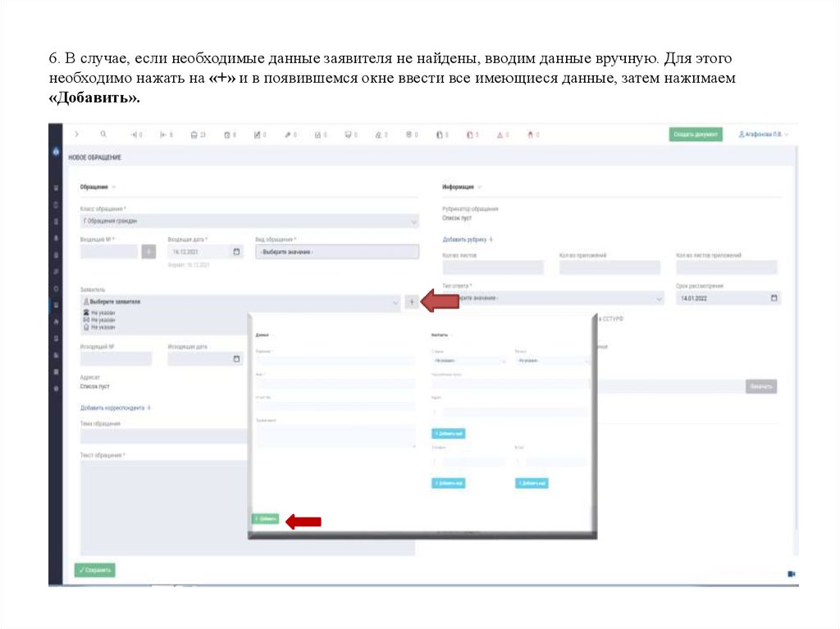Open the Выберите заявителя dropdown
The width and height of the screenshot is (840, 629).
(240, 302)
